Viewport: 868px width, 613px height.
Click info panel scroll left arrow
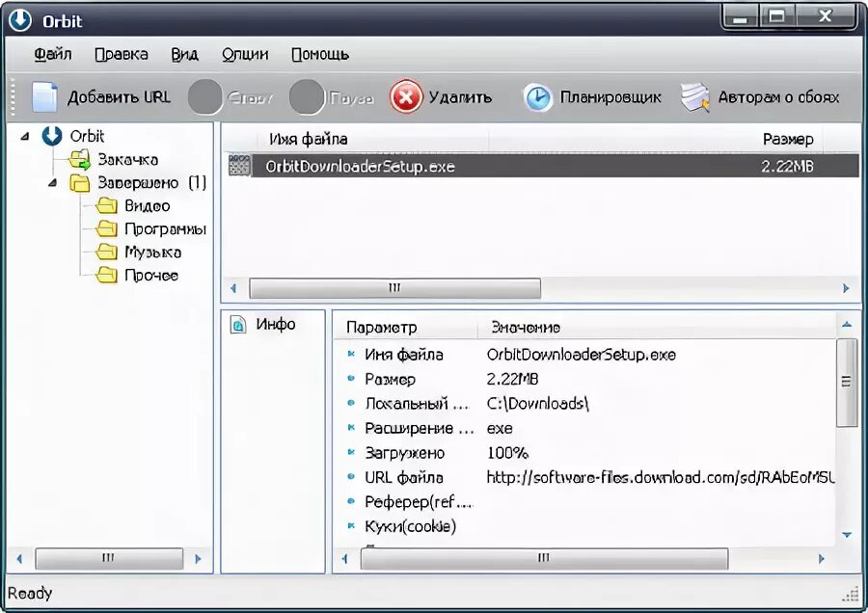(x=345, y=559)
